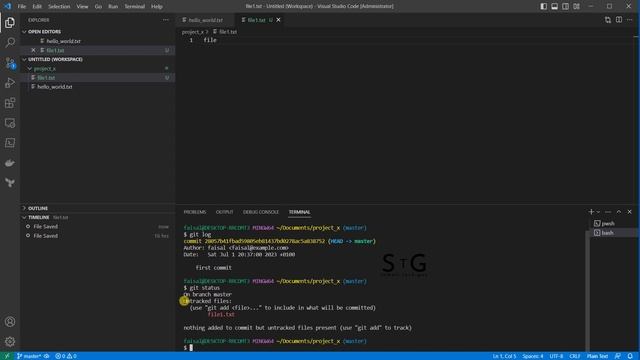
Task: Change the CRLF line ending setting
Action: click(575, 356)
